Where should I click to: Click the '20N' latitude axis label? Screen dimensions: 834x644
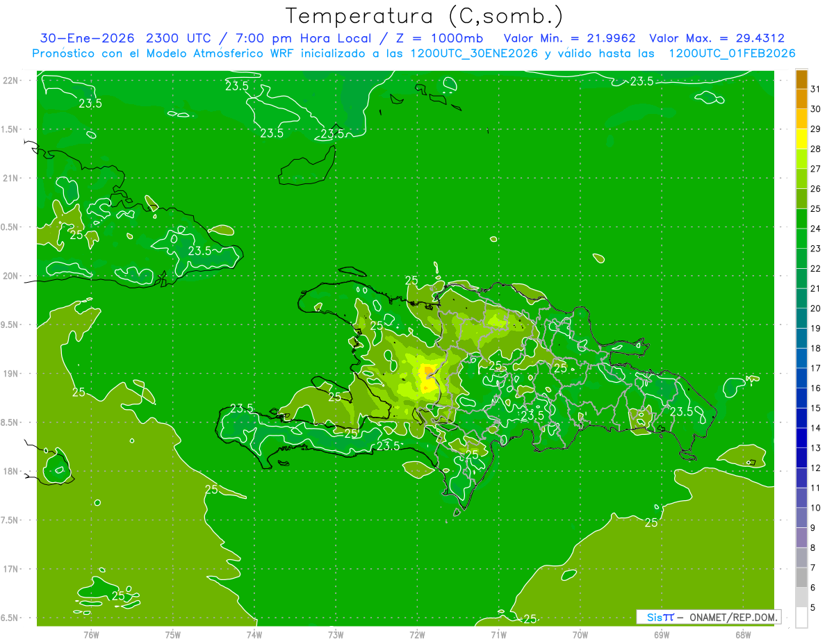coord(11,276)
